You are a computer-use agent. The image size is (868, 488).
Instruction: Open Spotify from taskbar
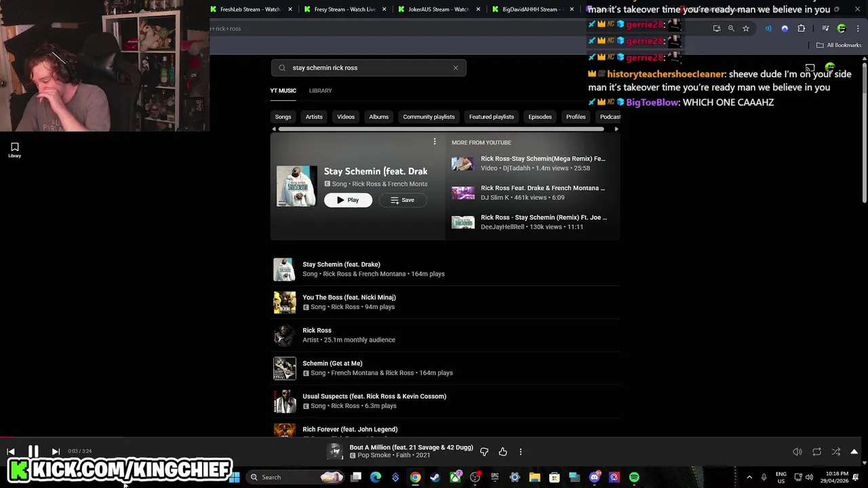click(x=634, y=477)
